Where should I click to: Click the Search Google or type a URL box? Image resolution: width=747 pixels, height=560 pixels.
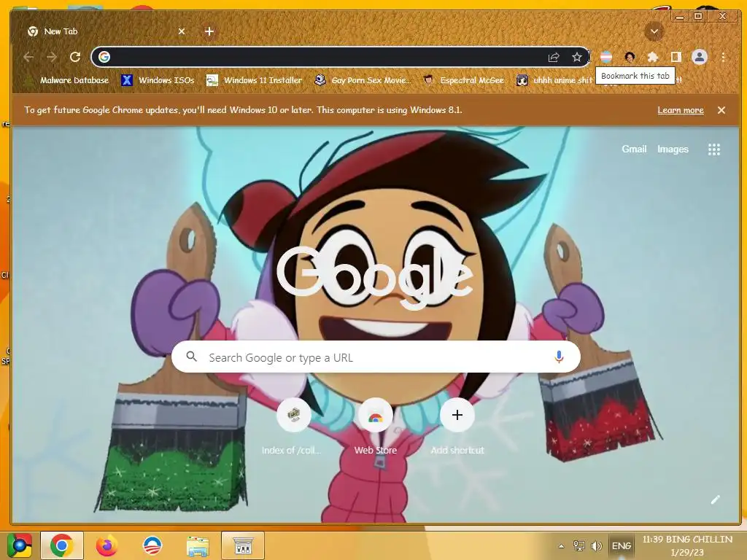[376, 357]
